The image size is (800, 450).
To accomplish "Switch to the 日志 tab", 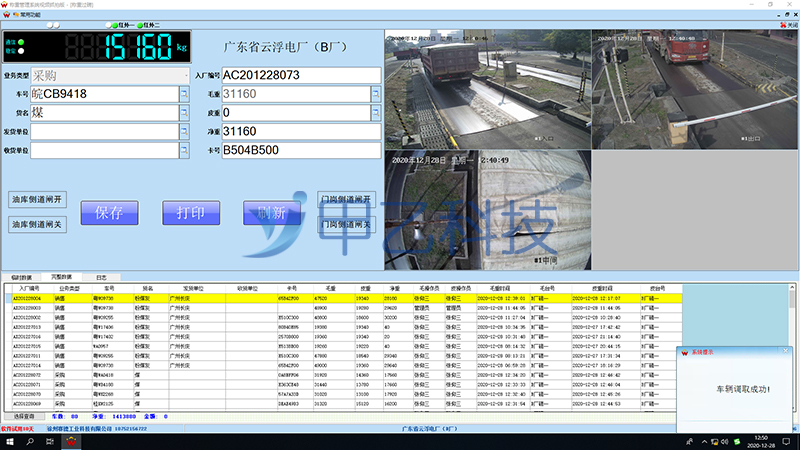I will [101, 275].
